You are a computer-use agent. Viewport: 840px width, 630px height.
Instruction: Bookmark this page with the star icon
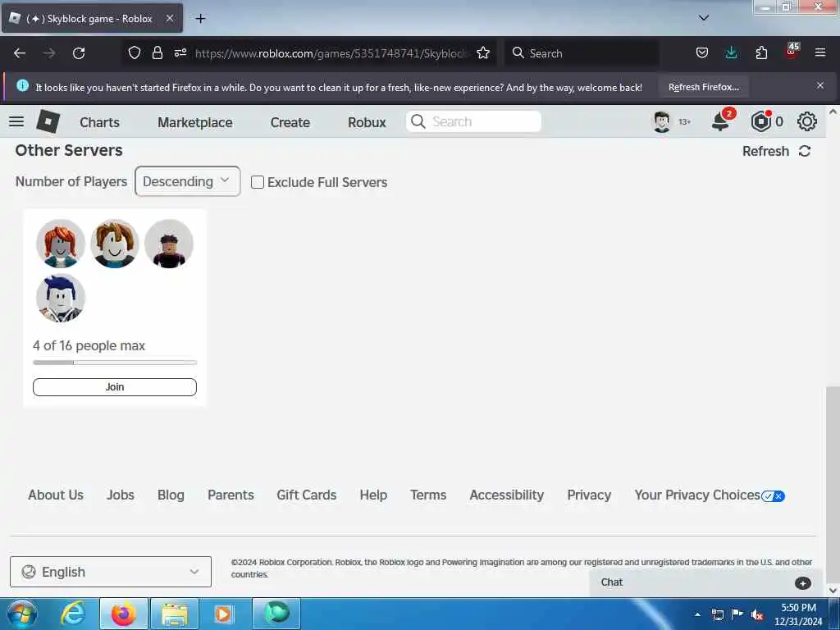pyautogui.click(x=483, y=53)
